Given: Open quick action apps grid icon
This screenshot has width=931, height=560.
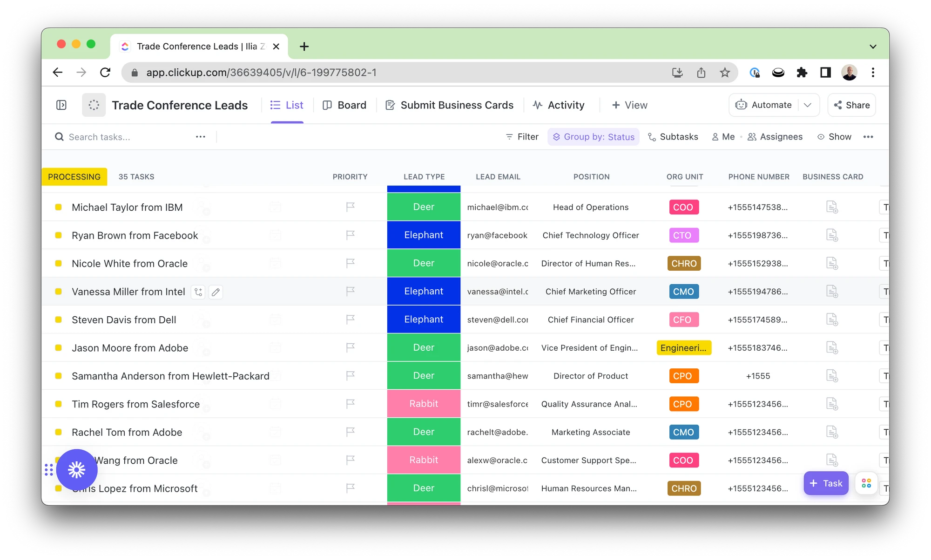Looking at the screenshot, I should [x=866, y=483].
